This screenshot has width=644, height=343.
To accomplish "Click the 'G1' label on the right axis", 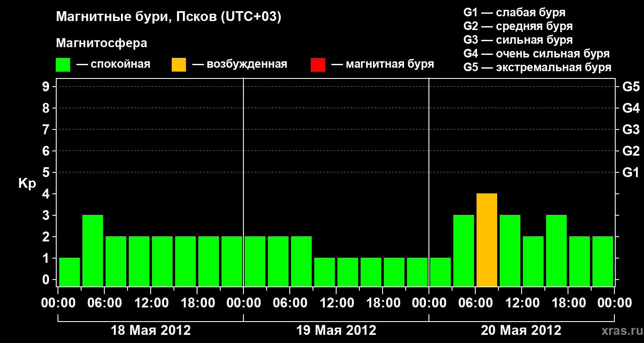I will tap(631, 172).
